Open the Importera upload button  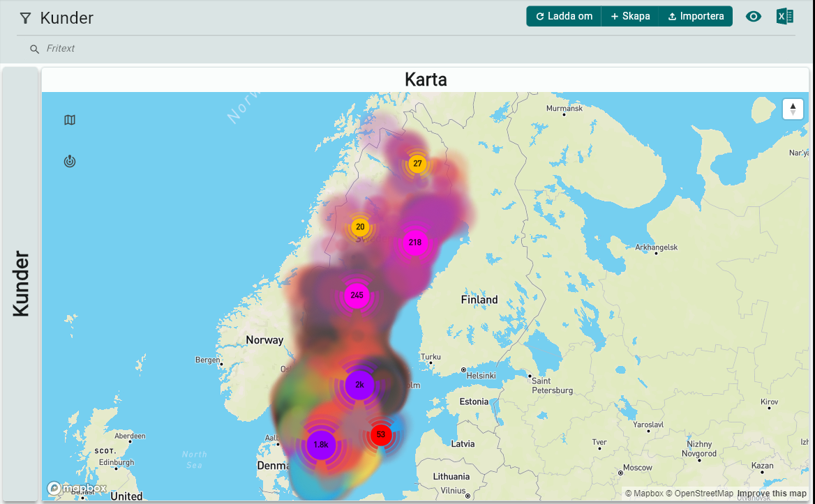tap(696, 16)
